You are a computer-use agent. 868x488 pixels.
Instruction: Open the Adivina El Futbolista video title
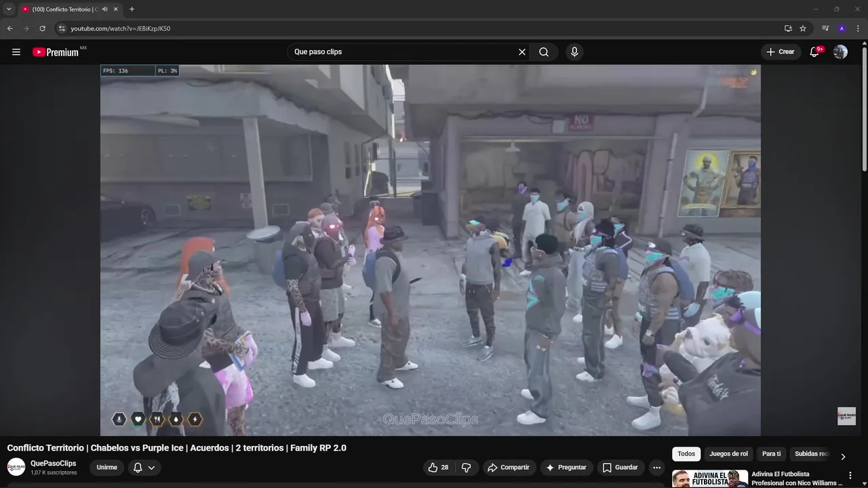pos(796,479)
